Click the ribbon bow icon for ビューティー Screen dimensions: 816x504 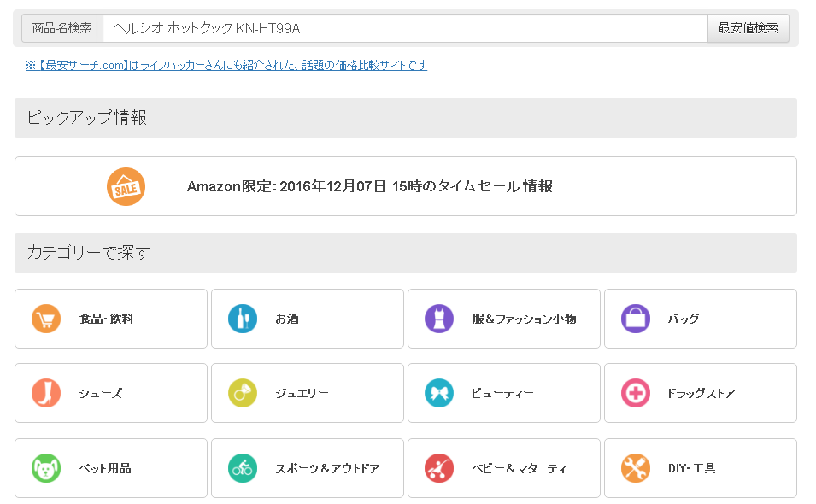(439, 393)
